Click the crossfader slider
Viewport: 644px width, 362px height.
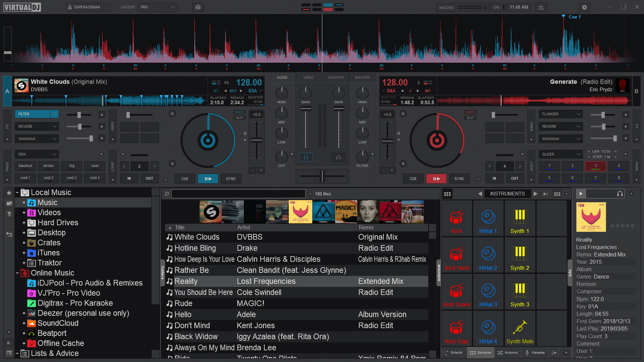click(322, 176)
